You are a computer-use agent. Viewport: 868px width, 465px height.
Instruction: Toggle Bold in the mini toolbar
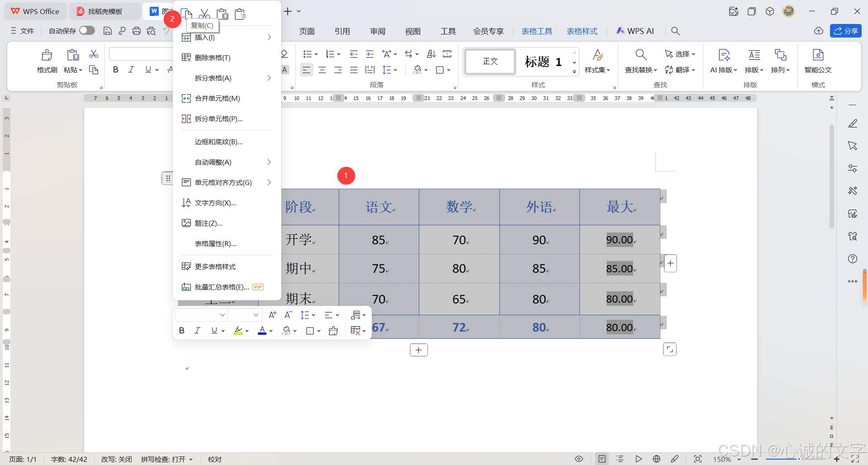182,331
